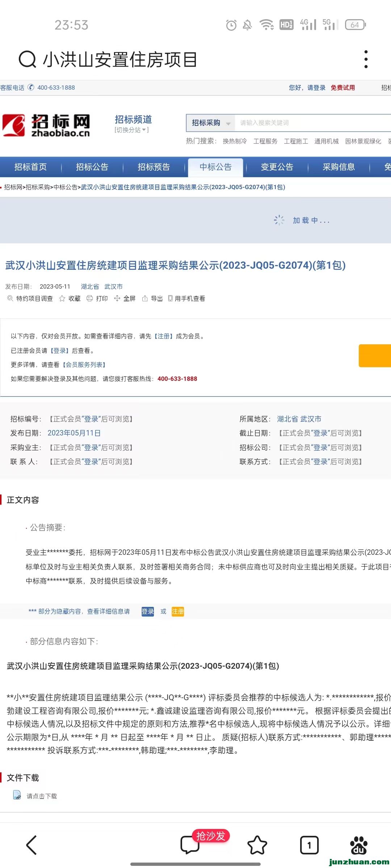This screenshot has width=391, height=868.
Task: Open the 【会员服务列表】 link
Action: (84, 365)
